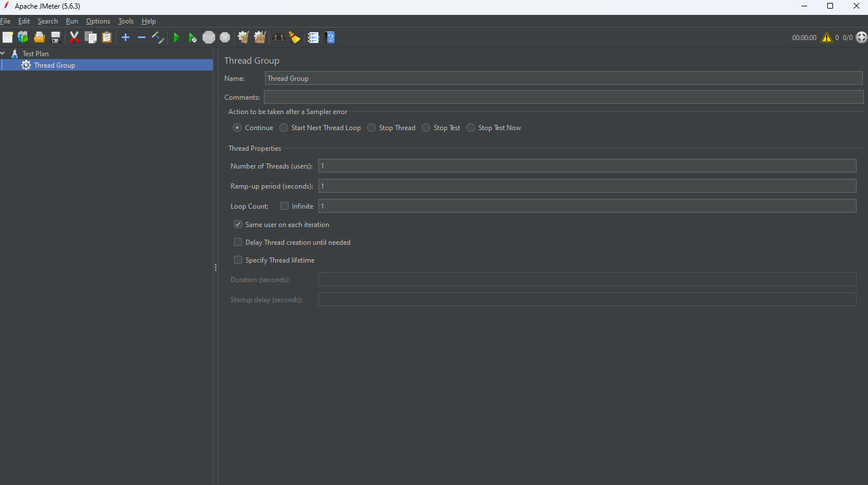Select the Stop Test radio option
The height and width of the screenshot is (485, 868).
click(x=426, y=128)
